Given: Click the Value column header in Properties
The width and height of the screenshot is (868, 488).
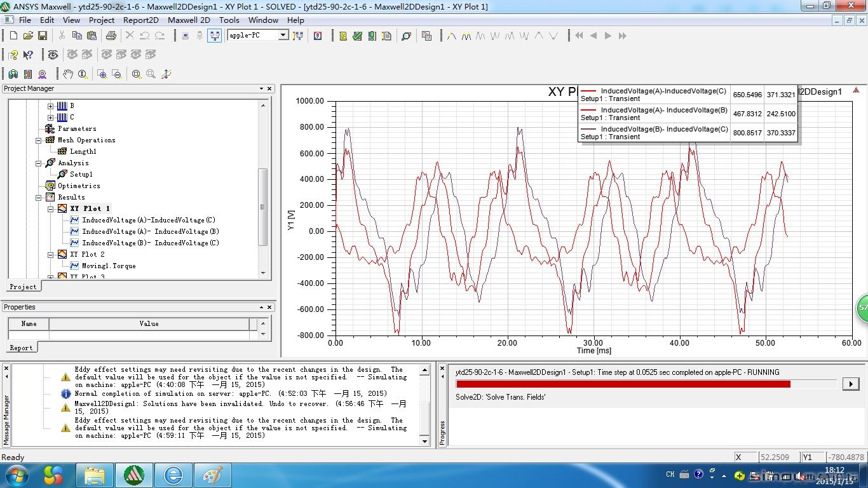Looking at the screenshot, I should click(x=149, y=323).
